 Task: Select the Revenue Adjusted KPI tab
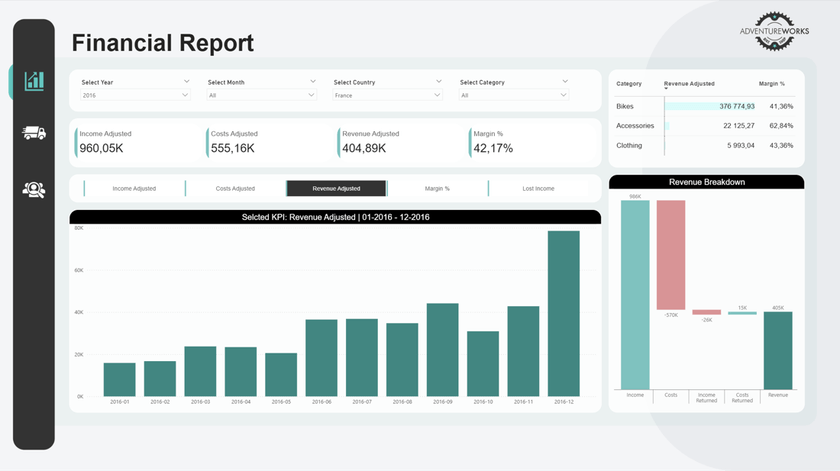(336, 189)
